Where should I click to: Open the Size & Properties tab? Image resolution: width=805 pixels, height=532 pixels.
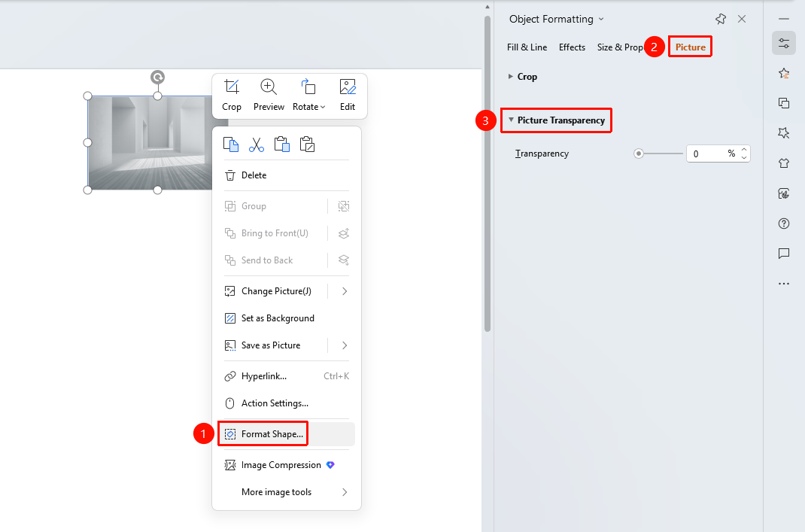coord(620,47)
